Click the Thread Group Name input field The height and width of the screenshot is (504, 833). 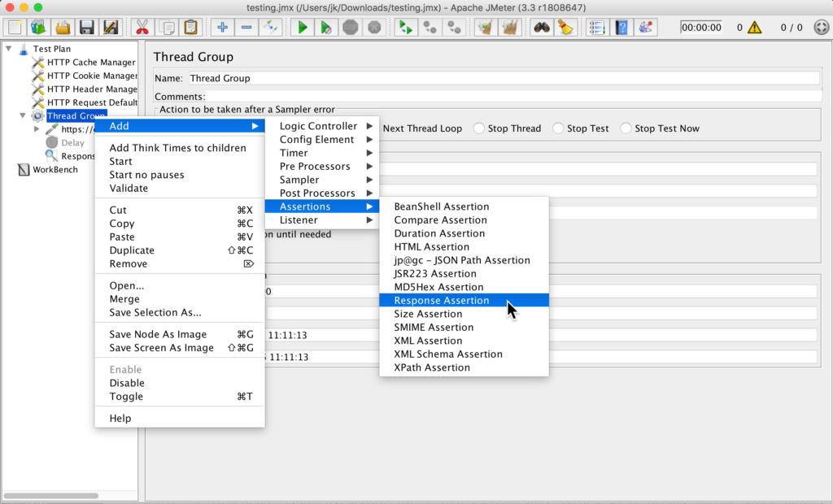click(503, 79)
